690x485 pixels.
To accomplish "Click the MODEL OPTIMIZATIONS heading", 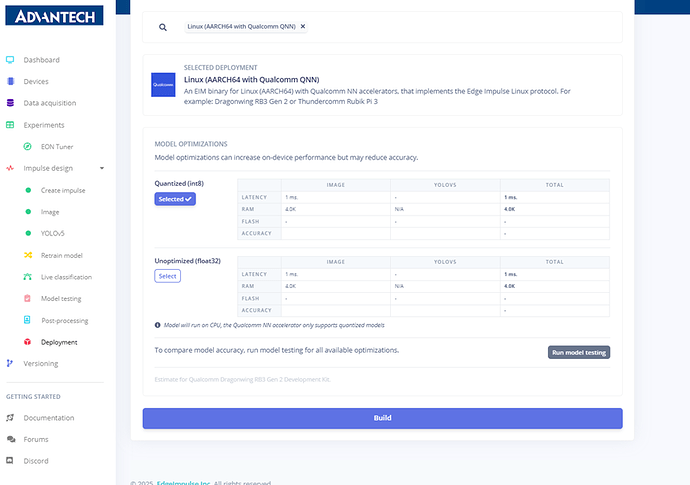I will click(x=191, y=144).
